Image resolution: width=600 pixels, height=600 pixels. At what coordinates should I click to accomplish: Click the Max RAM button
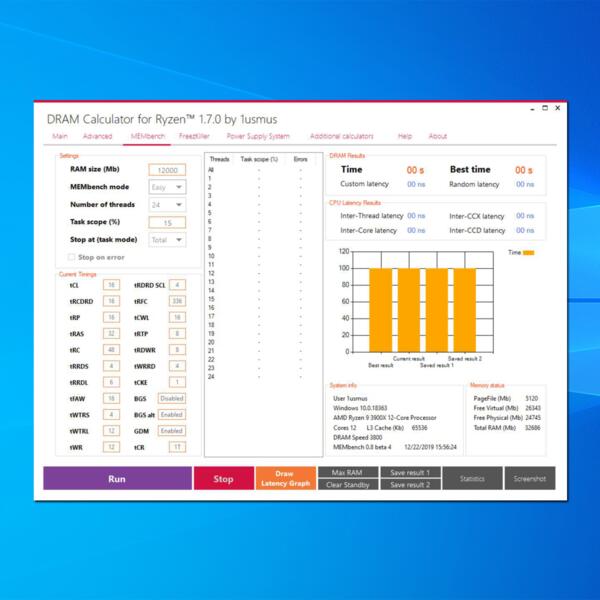tap(348, 472)
